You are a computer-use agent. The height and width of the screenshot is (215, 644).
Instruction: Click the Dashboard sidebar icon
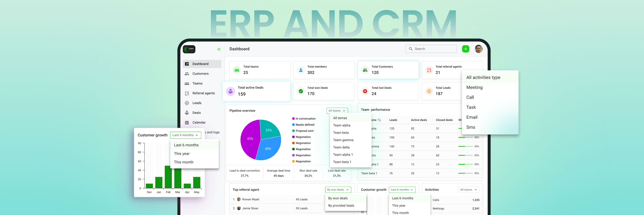(x=187, y=64)
